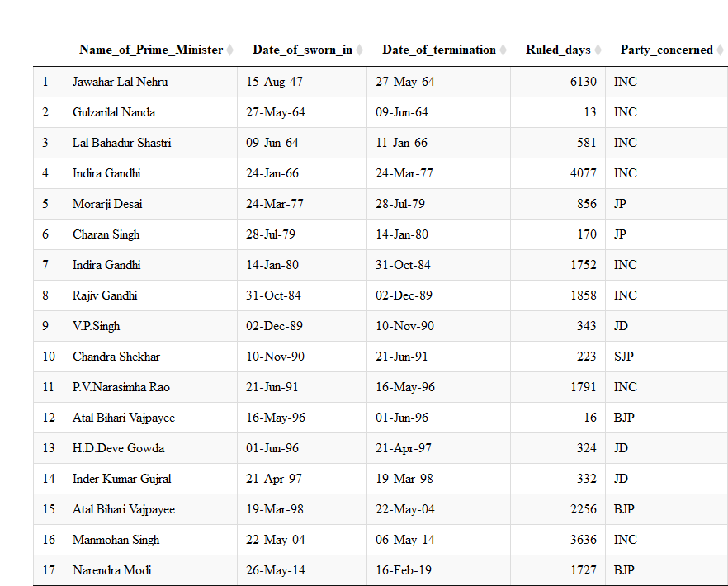Select the Morarji Desai name cell
This screenshot has width=728, height=586.
click(x=107, y=204)
